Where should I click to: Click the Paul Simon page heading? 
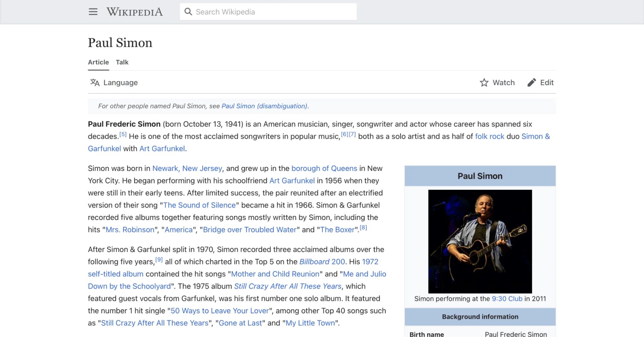(120, 43)
